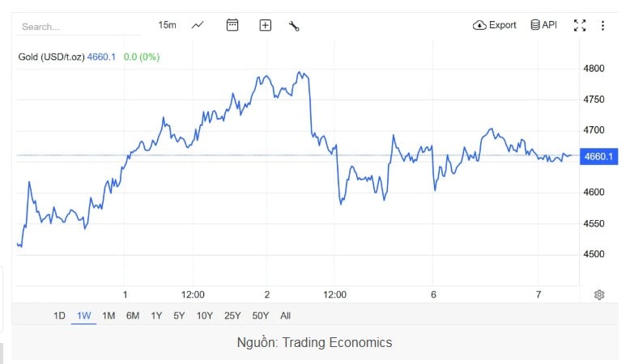Open the wrench chart tools icon
The width and height of the screenshot is (630, 364).
(x=294, y=26)
